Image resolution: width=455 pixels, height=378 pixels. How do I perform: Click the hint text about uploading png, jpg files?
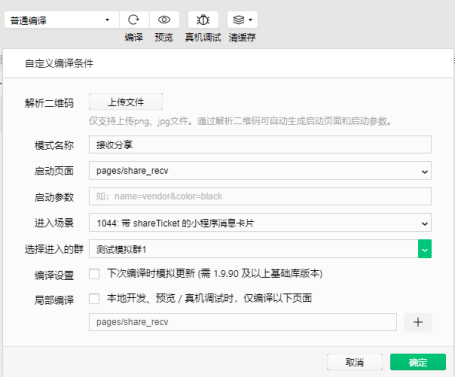(240, 121)
